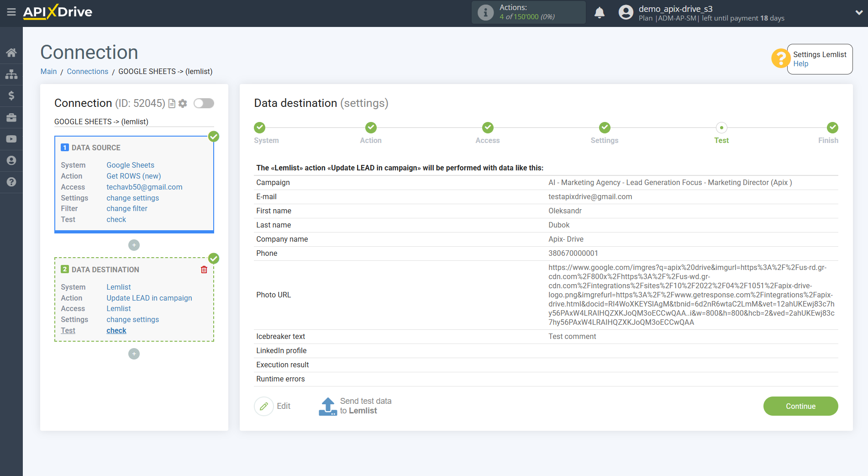Open Lemlist access link in Data Destination
This screenshot has width=868, height=476.
point(119,308)
